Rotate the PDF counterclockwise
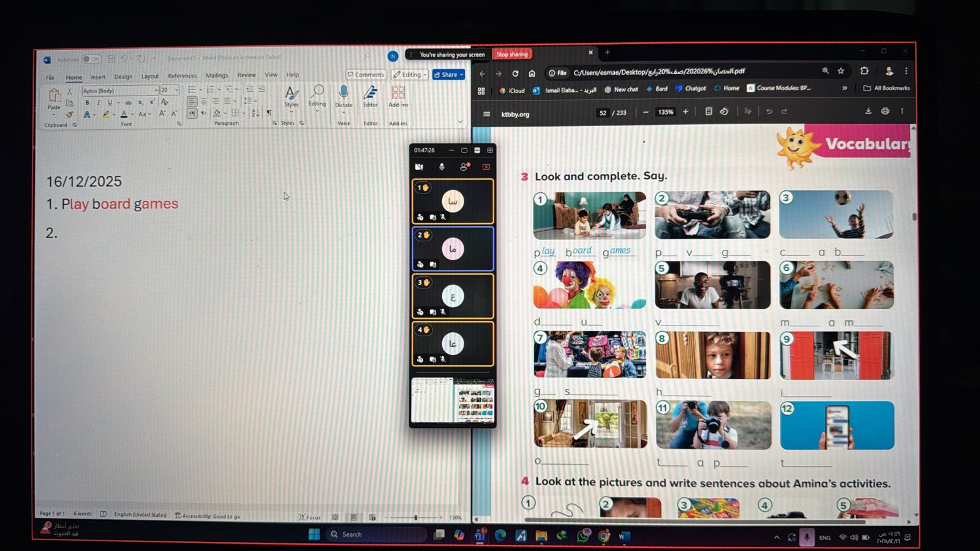 [x=724, y=111]
